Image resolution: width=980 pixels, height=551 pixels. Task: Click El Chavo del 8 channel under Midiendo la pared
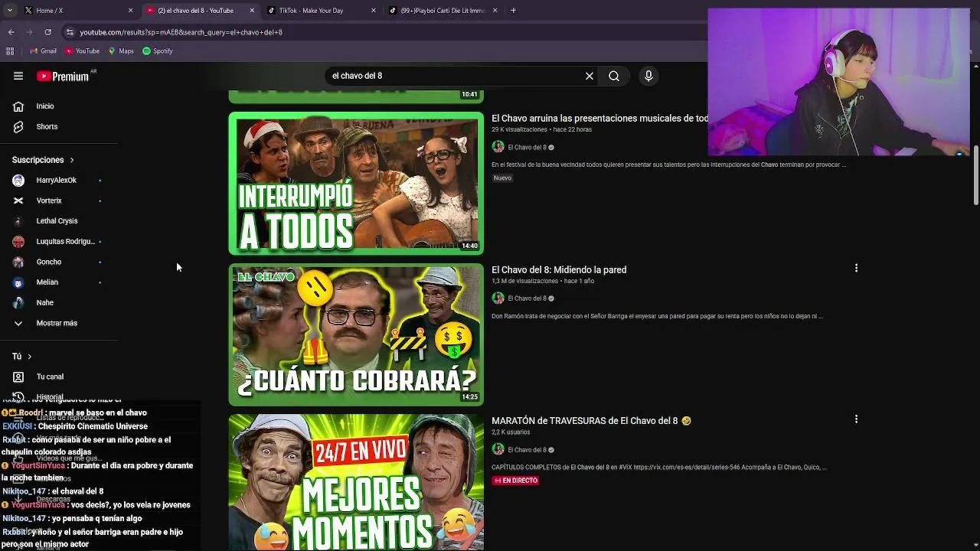(x=527, y=298)
